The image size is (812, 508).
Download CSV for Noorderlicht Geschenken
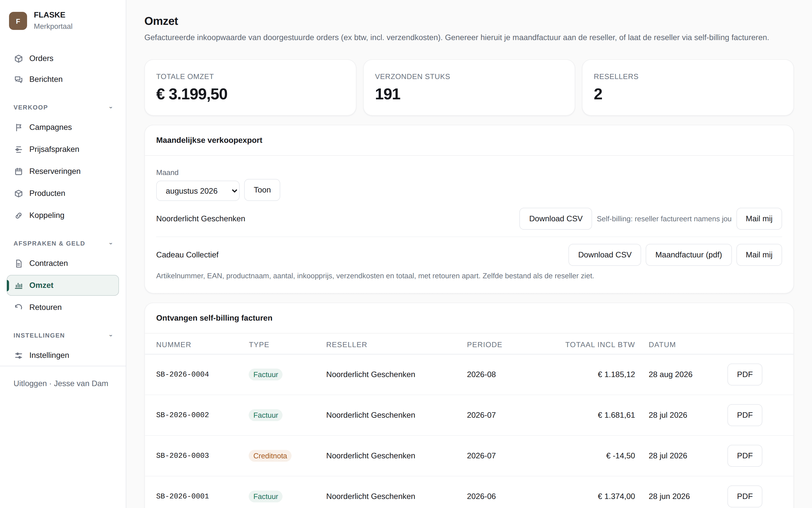point(555,219)
